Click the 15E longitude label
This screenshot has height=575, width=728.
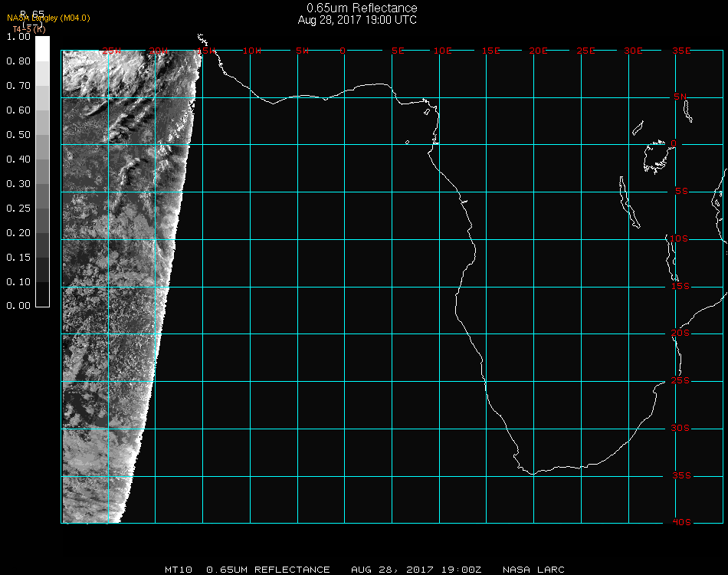point(491,51)
